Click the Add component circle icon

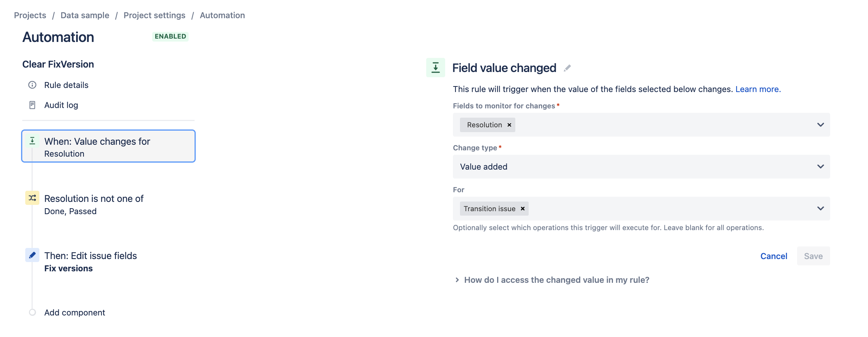click(x=32, y=312)
